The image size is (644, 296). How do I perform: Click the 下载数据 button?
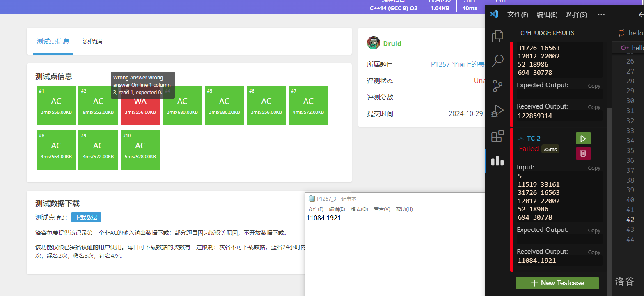(86, 217)
